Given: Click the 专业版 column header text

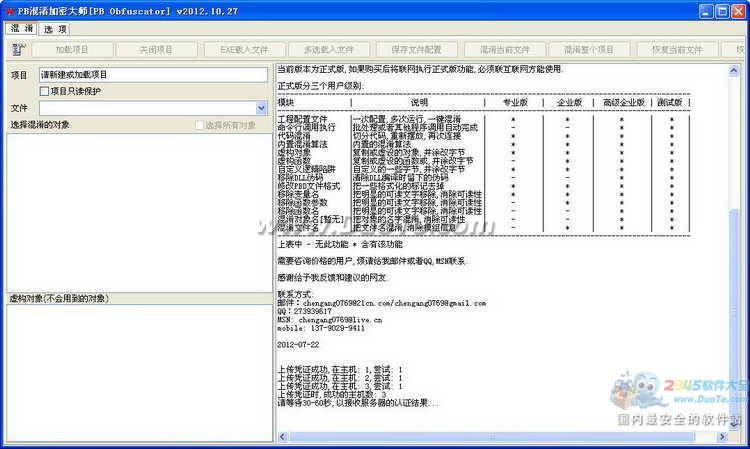Looking at the screenshot, I should pos(515,102).
